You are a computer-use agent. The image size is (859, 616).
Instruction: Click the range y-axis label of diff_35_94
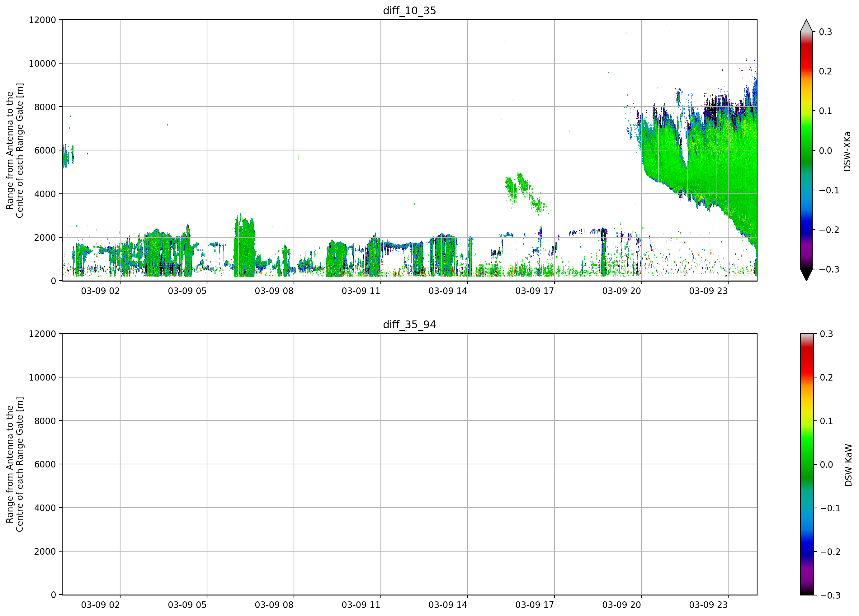pyautogui.click(x=15, y=464)
